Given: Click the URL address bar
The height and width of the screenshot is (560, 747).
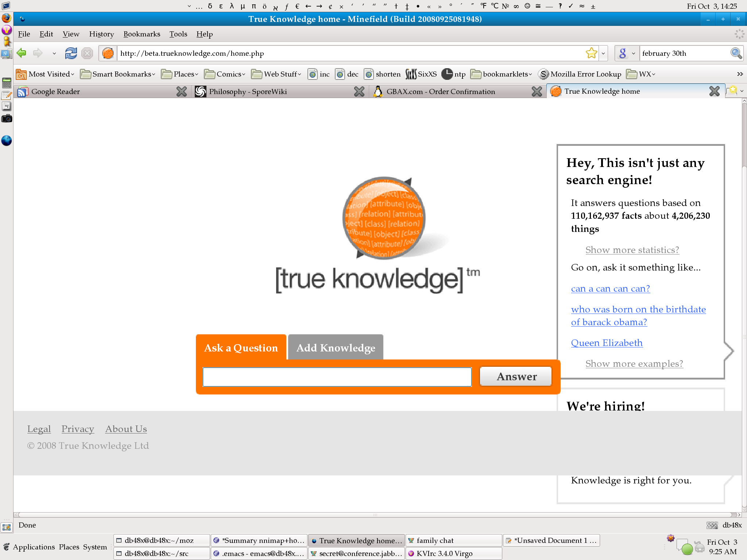Looking at the screenshot, I should click(350, 53).
